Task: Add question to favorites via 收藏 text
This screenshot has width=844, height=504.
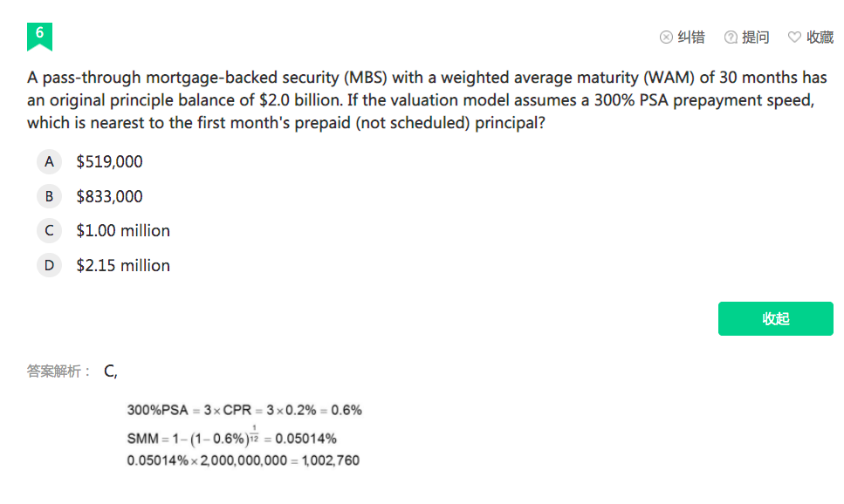Action: (x=820, y=37)
